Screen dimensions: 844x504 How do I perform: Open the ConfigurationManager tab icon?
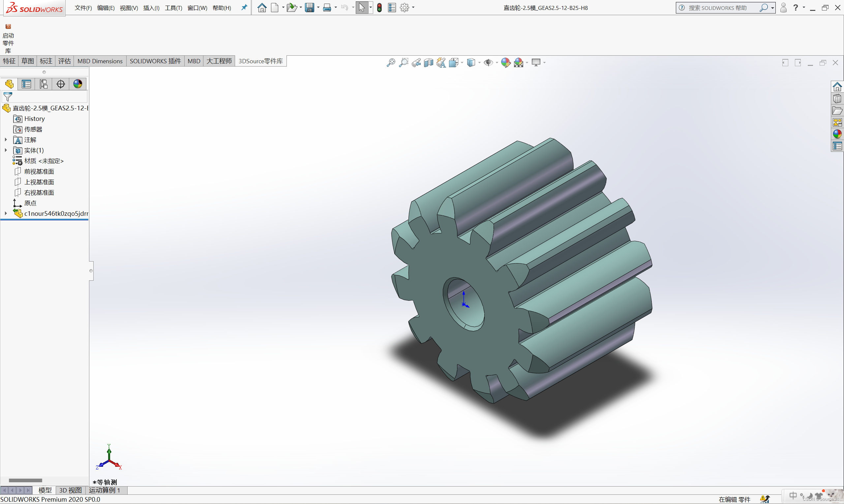[x=44, y=84]
